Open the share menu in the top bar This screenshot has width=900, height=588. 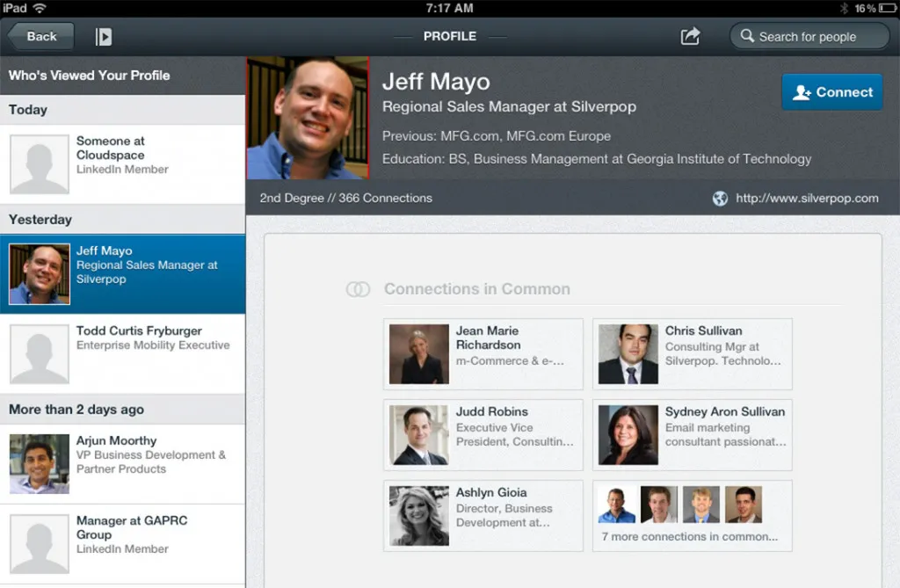pos(691,36)
